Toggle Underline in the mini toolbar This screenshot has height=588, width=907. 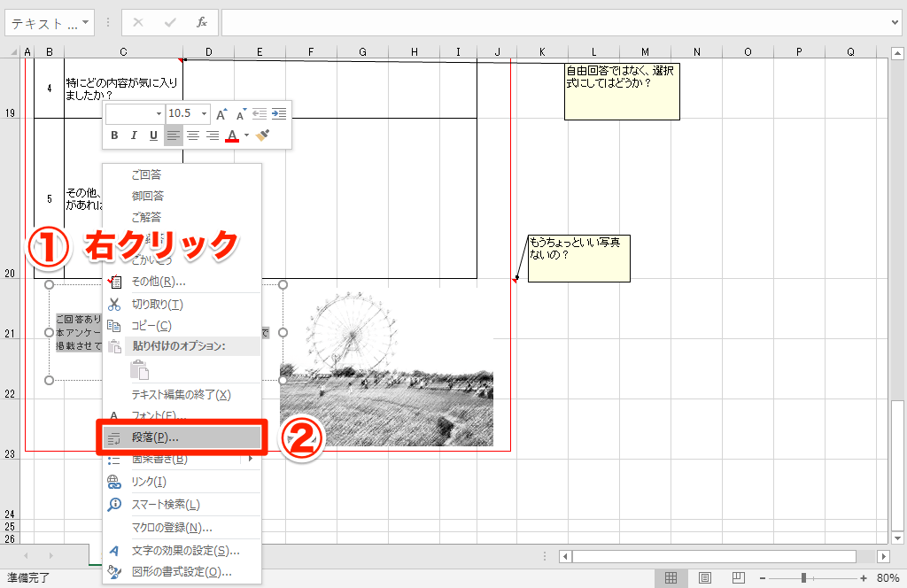point(153,135)
